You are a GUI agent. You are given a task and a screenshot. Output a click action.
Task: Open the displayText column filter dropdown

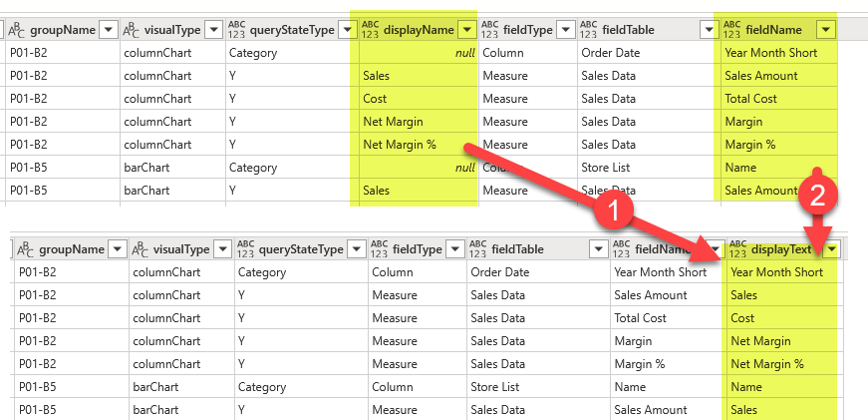tap(830, 248)
